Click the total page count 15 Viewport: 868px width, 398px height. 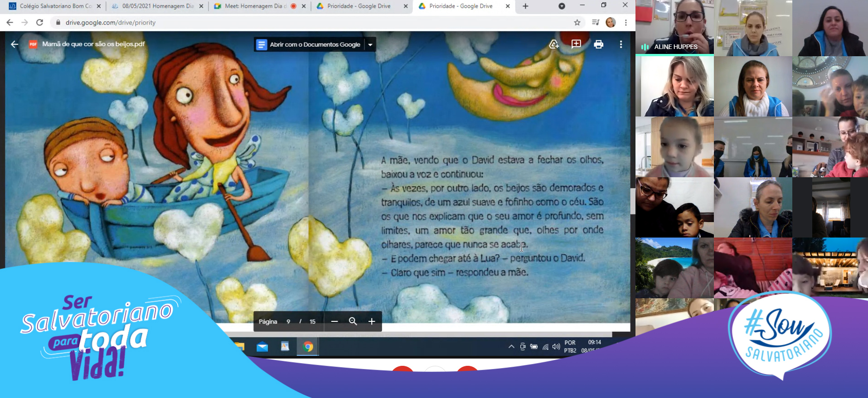click(312, 321)
